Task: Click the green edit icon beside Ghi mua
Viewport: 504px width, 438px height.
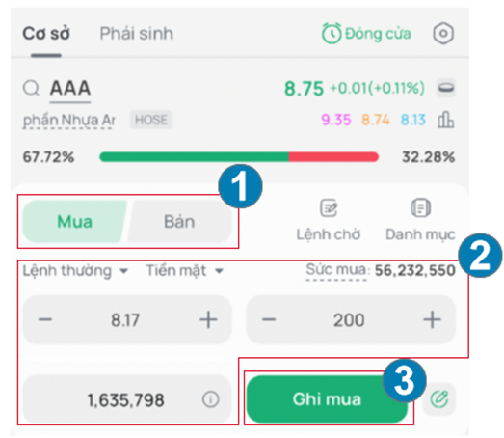Action: pyautogui.click(x=439, y=399)
